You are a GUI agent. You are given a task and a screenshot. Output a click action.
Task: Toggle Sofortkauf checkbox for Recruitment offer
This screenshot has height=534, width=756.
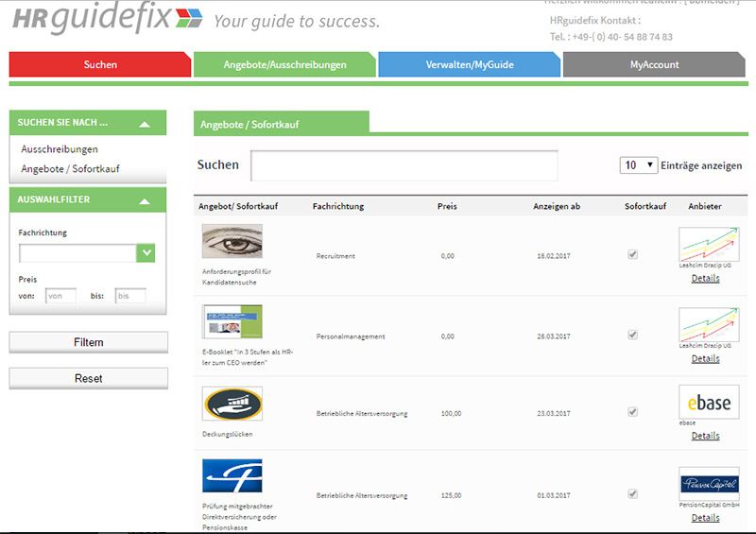click(632, 254)
